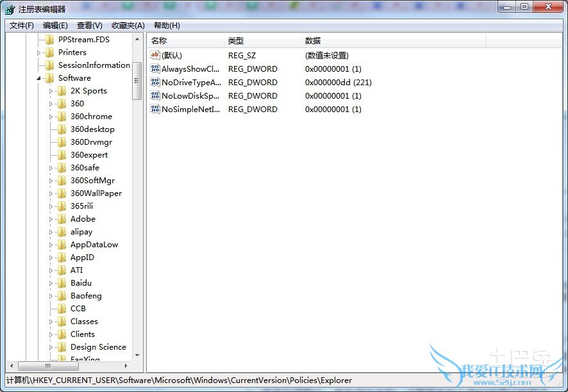Close the Registry Editor window
The height and width of the screenshot is (392, 568).
(548, 7)
